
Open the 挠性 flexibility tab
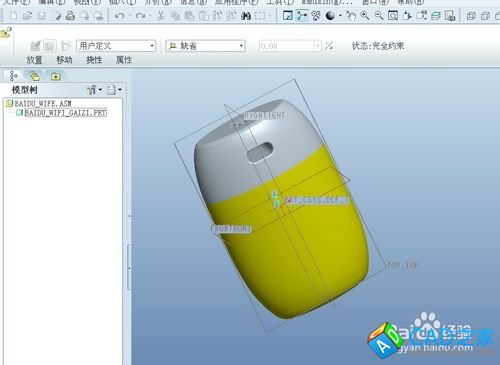94,60
